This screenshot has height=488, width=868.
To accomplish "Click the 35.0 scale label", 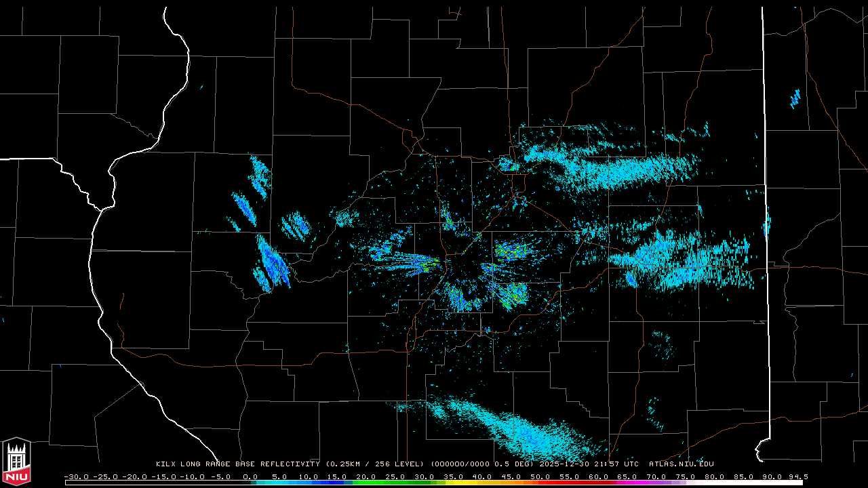I will pyautogui.click(x=453, y=476).
